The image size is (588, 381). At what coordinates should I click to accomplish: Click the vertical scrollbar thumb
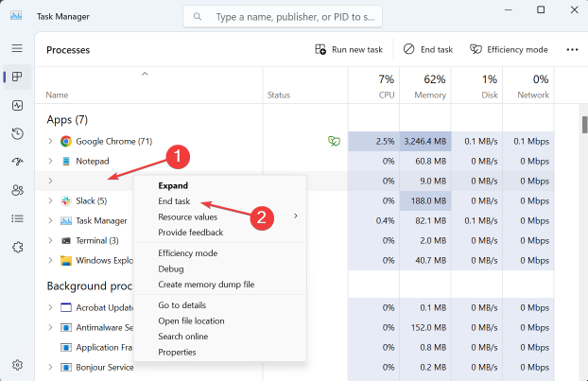(583, 123)
